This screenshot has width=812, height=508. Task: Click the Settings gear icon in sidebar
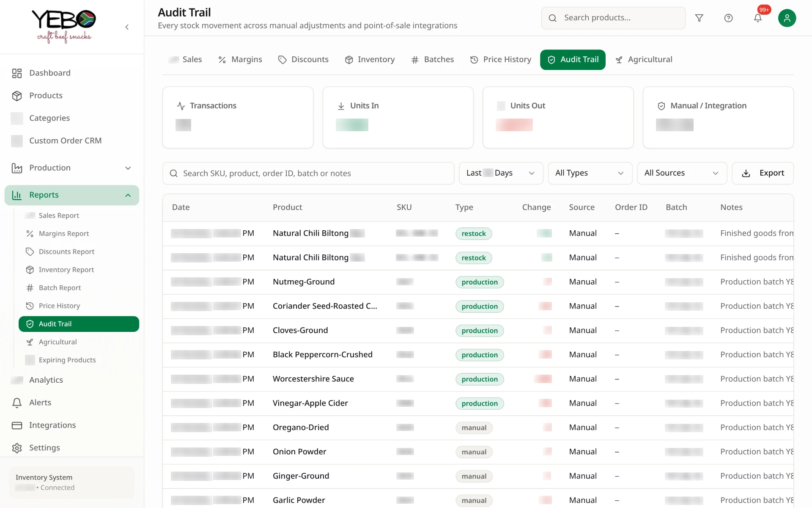click(x=17, y=448)
